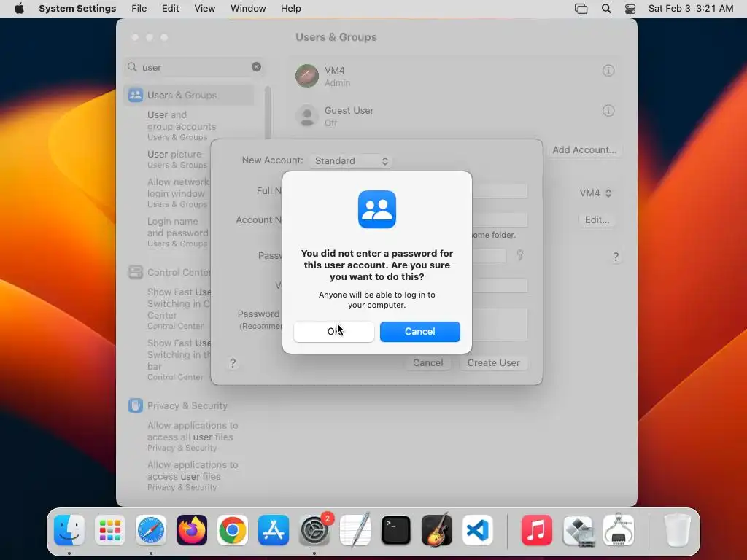Viewport: 747px width, 560px height.
Task: Click the password assistant key icon
Action: click(x=519, y=255)
